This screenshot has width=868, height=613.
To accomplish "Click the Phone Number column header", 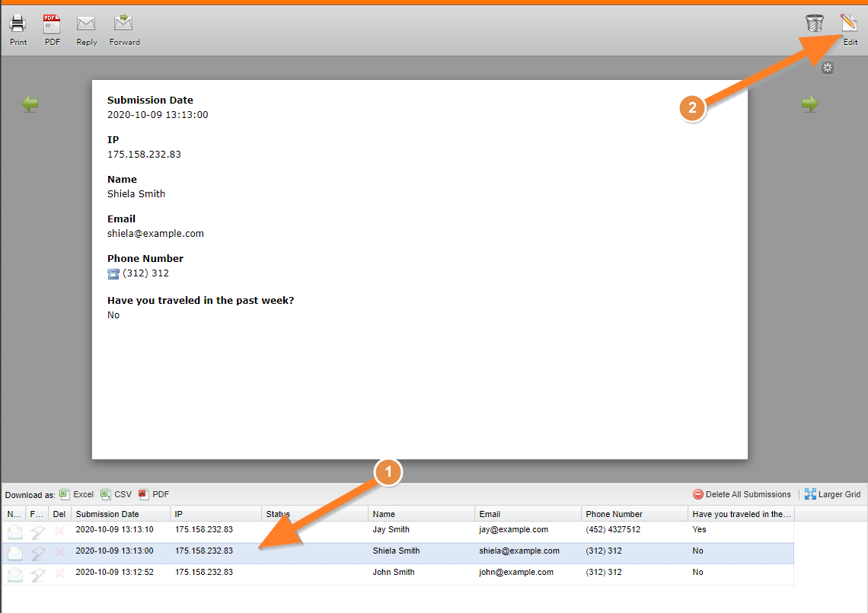I will 634,514.
